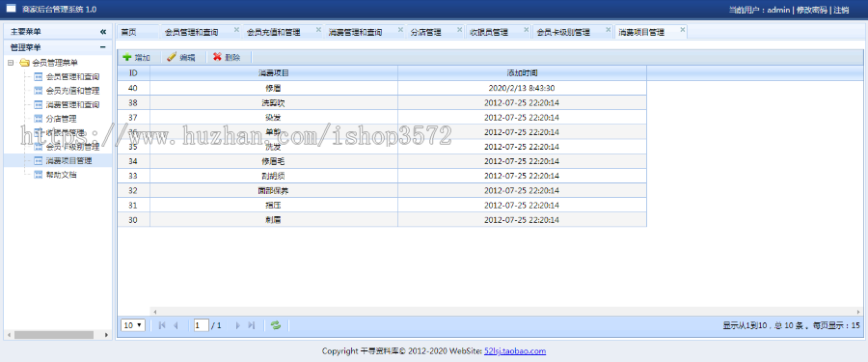Close the 消费管理和查询 tab
Image resolution: width=868 pixels, height=362 pixels.
click(400, 29)
